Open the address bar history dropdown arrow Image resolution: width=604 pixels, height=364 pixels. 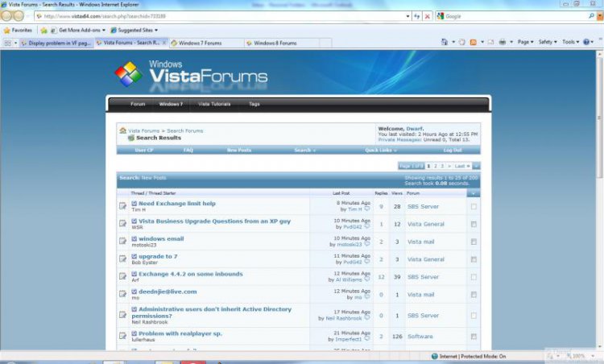(407, 16)
